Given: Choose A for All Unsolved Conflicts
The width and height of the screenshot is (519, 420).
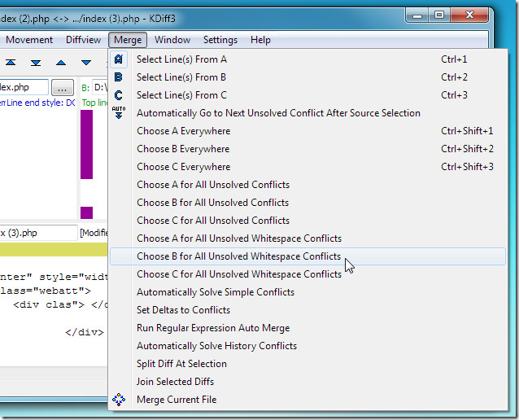Looking at the screenshot, I should tap(307, 185).
